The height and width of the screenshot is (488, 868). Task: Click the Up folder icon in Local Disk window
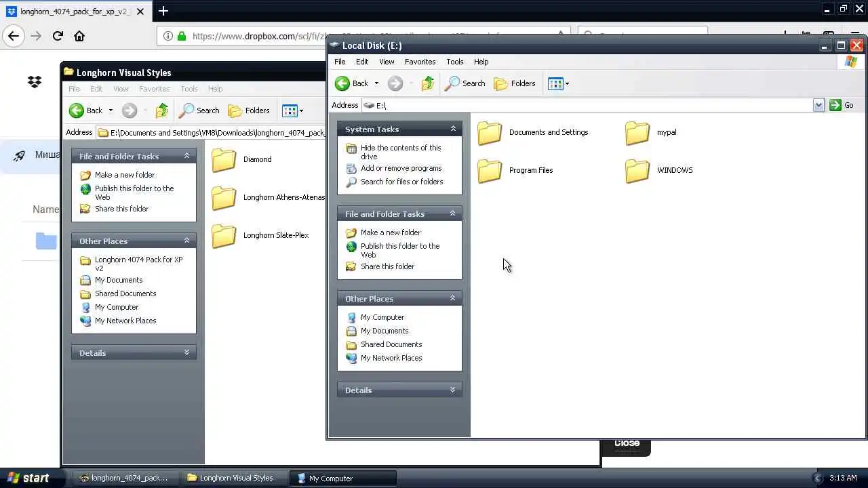(x=427, y=83)
